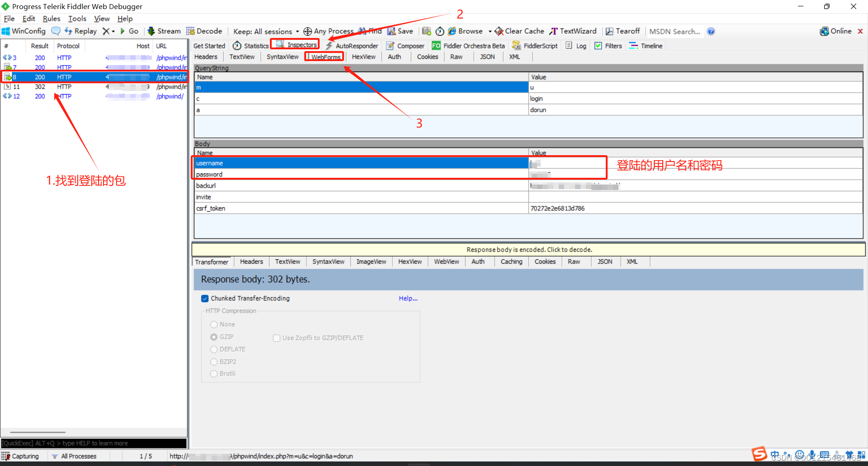Click the csrf_token body row

tap(528, 208)
